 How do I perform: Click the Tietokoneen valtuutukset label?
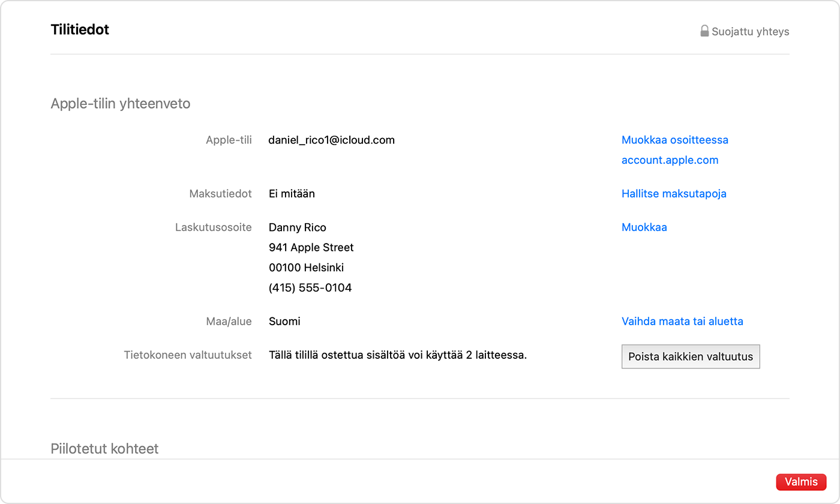click(188, 355)
